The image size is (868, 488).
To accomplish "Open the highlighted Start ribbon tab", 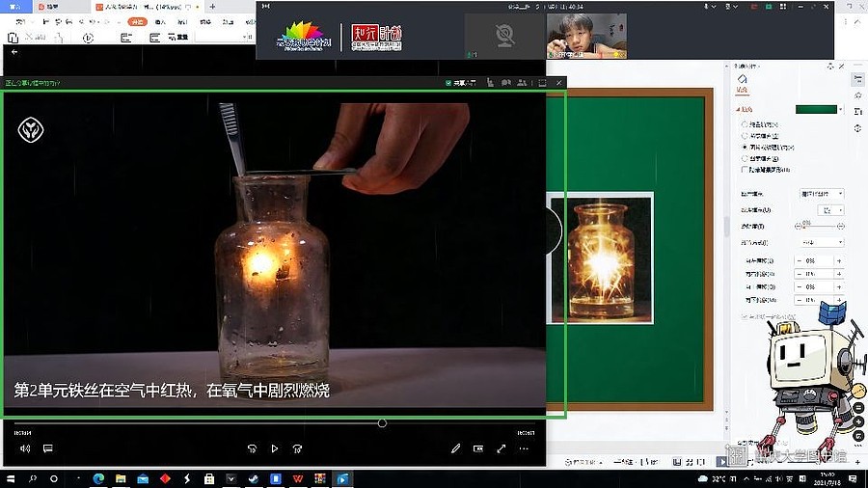I will click(x=137, y=21).
